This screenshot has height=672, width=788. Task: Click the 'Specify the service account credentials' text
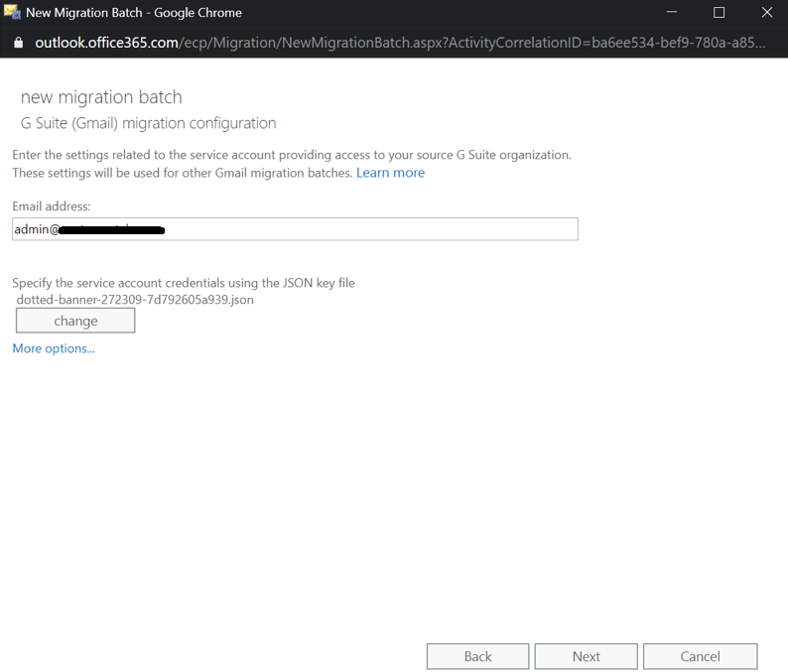click(x=184, y=283)
